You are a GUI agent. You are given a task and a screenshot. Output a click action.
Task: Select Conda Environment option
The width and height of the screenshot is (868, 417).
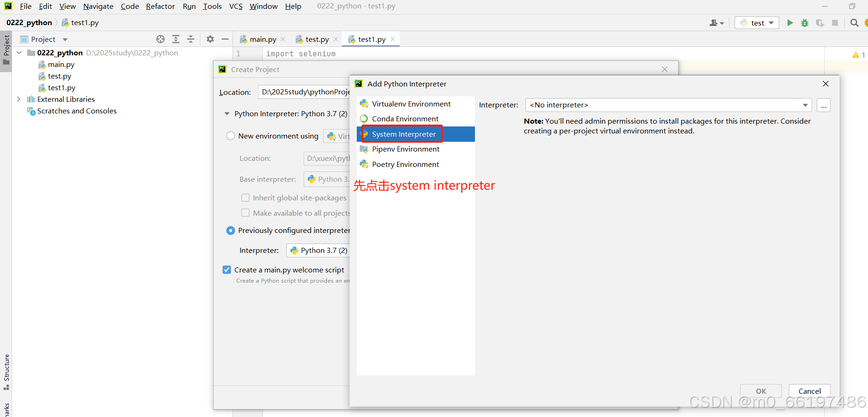click(415, 119)
